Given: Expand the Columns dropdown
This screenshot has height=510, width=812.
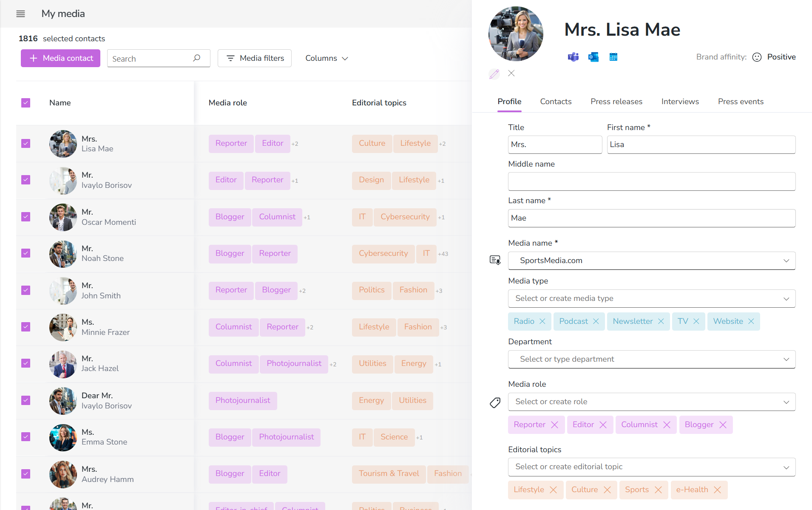Looking at the screenshot, I should point(327,58).
